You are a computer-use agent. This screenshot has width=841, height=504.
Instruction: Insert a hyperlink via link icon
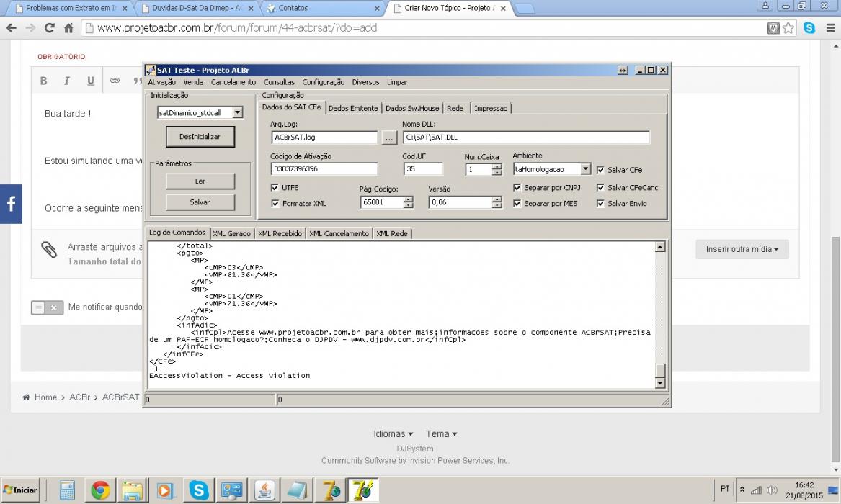115,81
